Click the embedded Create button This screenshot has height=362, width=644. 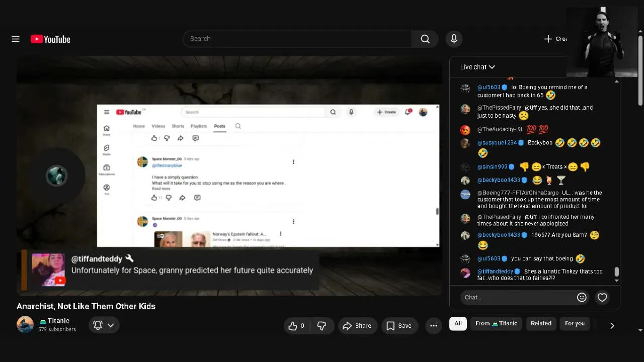387,112
